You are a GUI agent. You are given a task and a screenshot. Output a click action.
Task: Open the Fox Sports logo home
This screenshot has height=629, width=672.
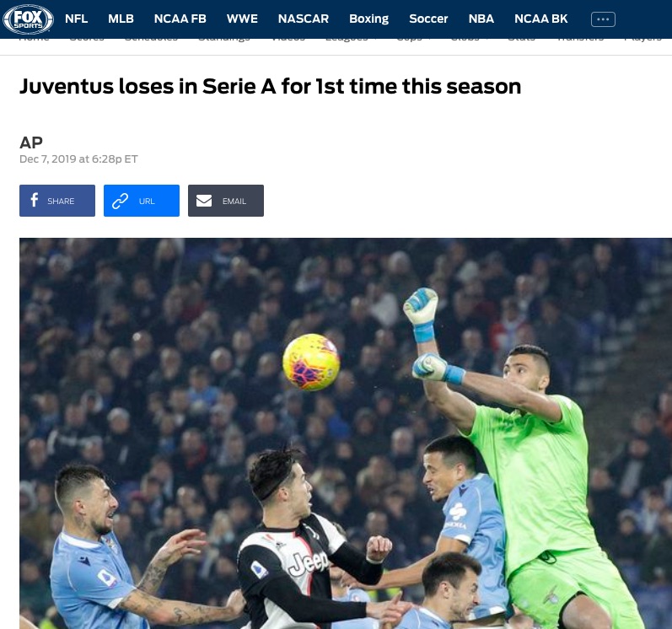28,19
